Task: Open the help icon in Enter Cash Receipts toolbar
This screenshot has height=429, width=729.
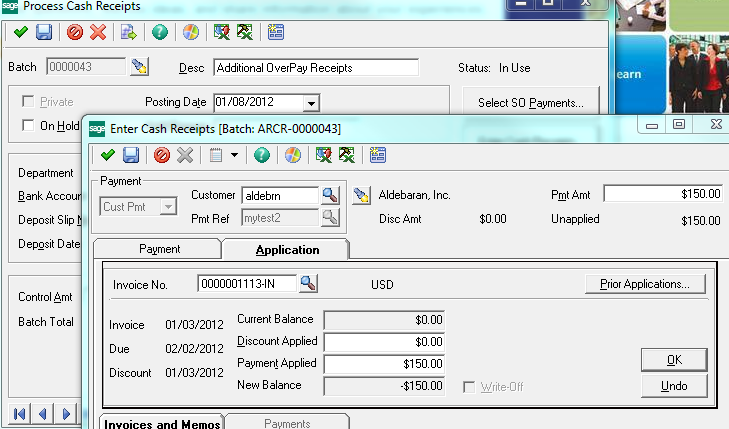Action: coord(262,155)
